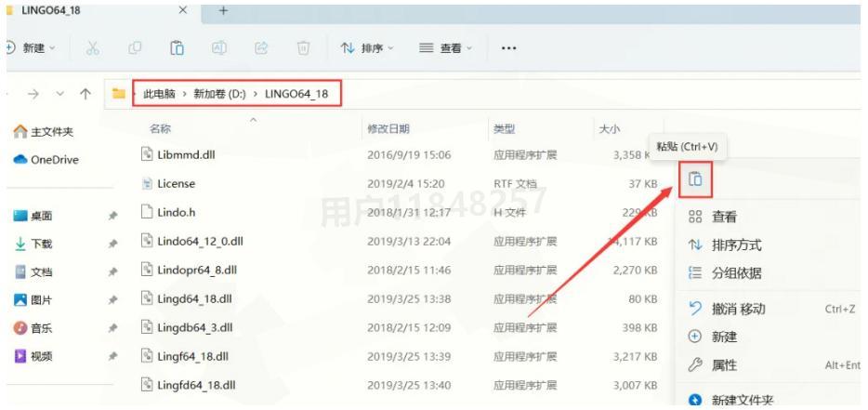
Task: Click pin icon next to 视频
Action: coord(113,356)
